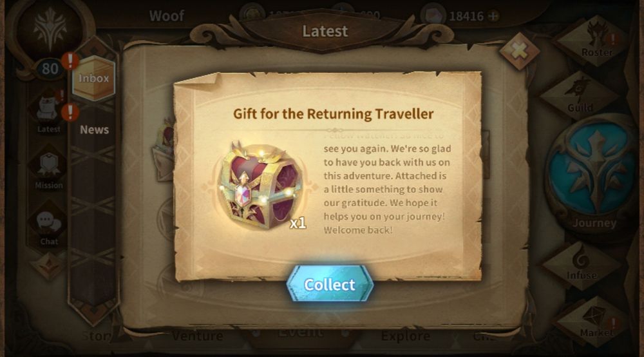The image size is (644, 357).
Task: Click the level 80 badge
Action: pos(50,68)
